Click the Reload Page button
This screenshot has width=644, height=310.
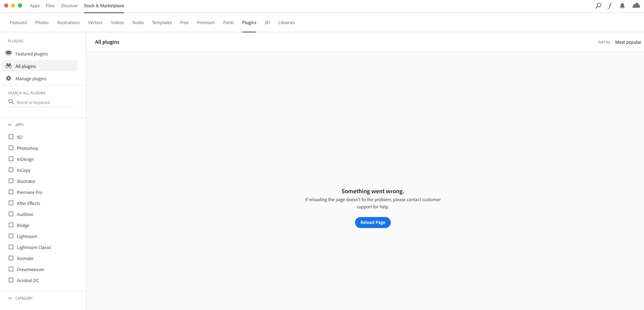[x=373, y=223]
